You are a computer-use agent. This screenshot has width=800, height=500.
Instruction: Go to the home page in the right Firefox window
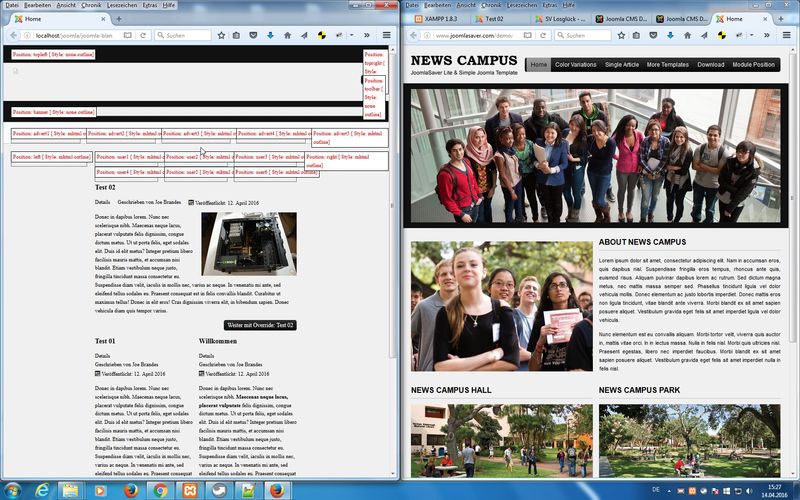point(686,35)
